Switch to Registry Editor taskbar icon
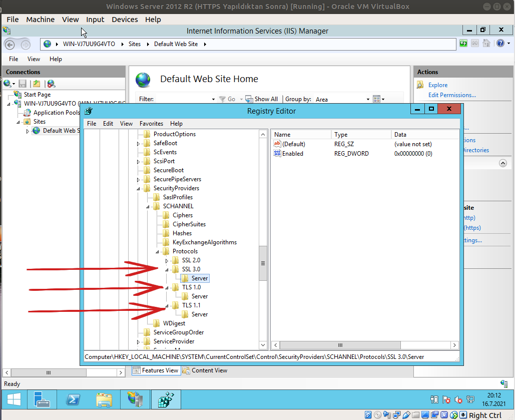The height and width of the screenshot is (420, 515). coord(166,399)
